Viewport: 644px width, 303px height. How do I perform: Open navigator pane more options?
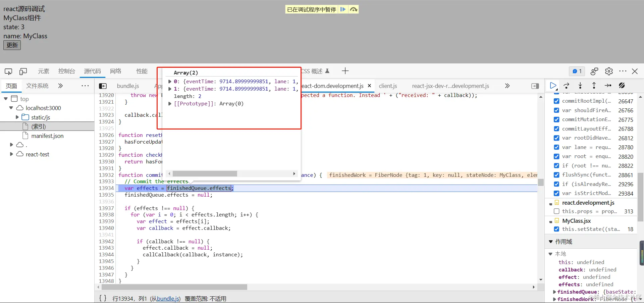click(85, 86)
